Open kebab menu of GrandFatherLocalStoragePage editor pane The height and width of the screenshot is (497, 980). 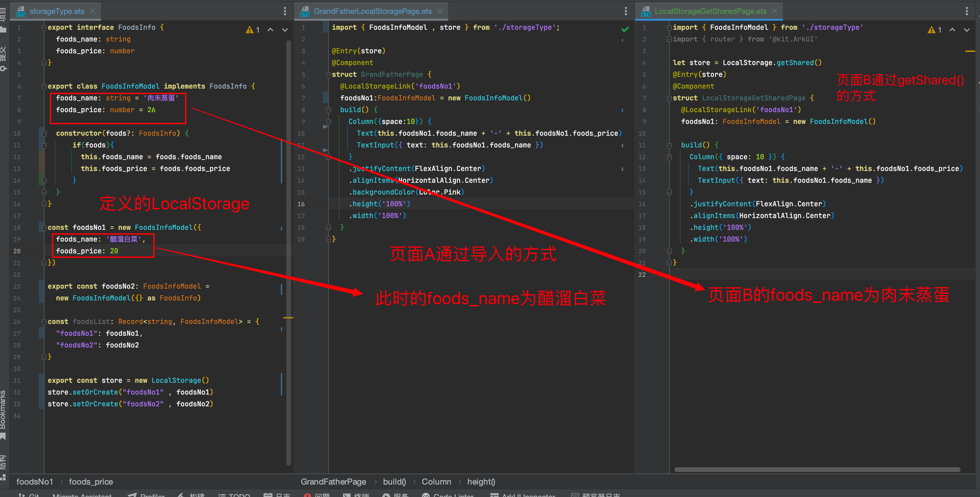pyautogui.click(x=626, y=11)
